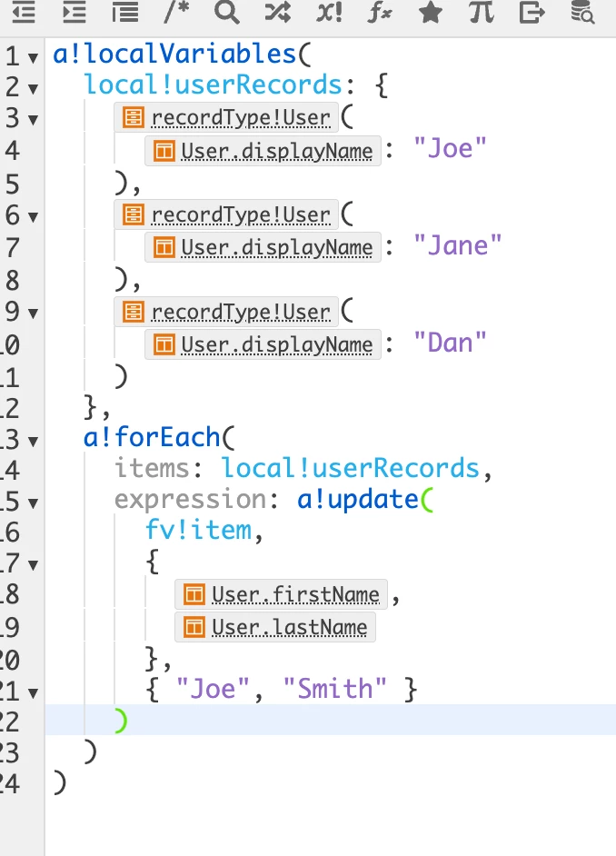Click the expression parameter keyword

(190, 500)
